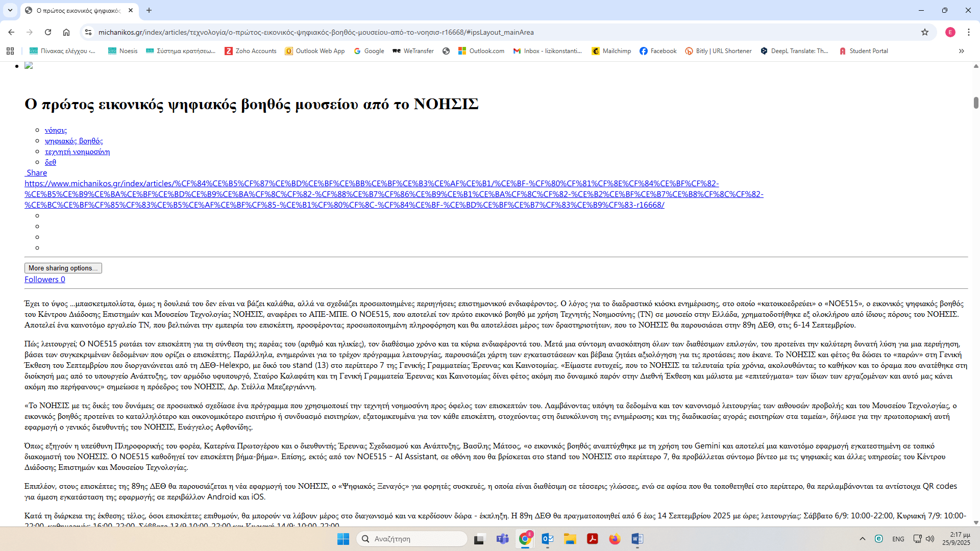Open Chrome three-dot menu
Screen dimensions: 980x551
pyautogui.click(x=968, y=32)
